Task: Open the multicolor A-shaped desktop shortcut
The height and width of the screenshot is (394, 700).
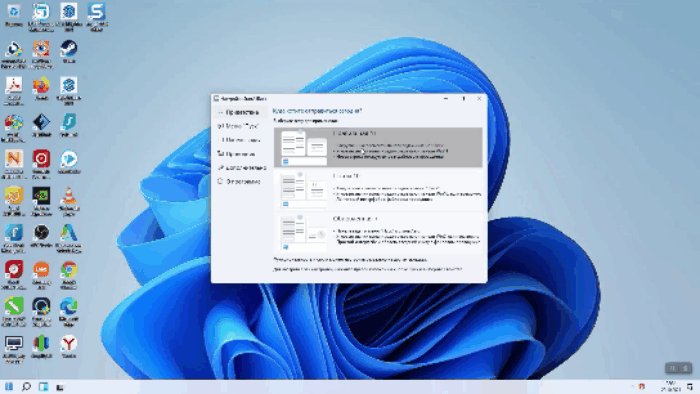Action: (69, 238)
